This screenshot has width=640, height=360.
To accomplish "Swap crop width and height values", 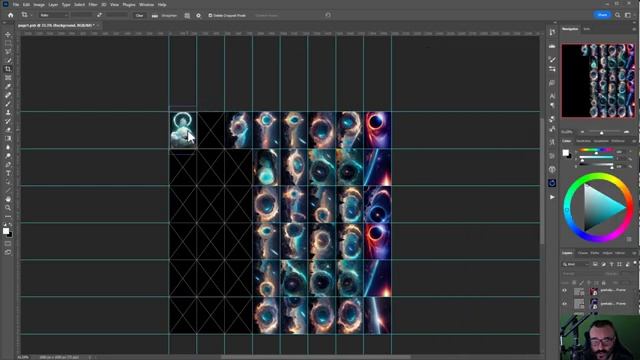I will pos(99,15).
